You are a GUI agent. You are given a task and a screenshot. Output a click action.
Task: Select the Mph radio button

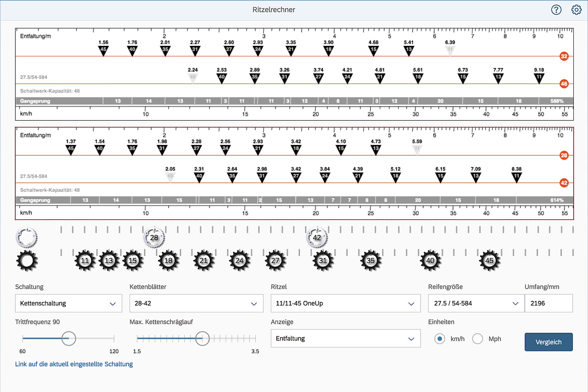477,339
